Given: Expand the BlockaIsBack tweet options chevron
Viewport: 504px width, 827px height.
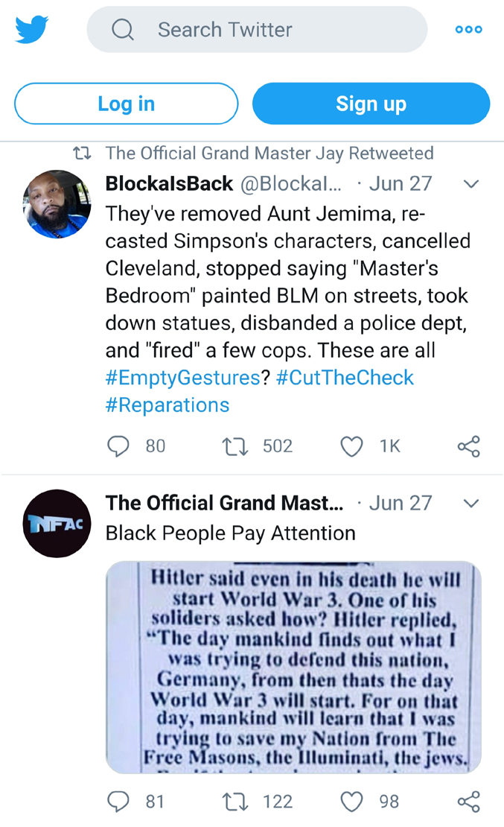Looking at the screenshot, I should pos(470,184).
